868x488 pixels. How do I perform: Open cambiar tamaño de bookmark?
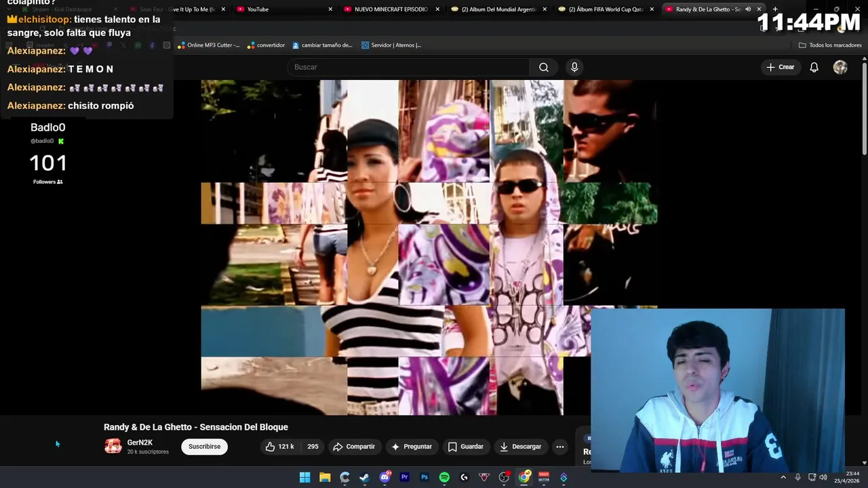[322, 45]
